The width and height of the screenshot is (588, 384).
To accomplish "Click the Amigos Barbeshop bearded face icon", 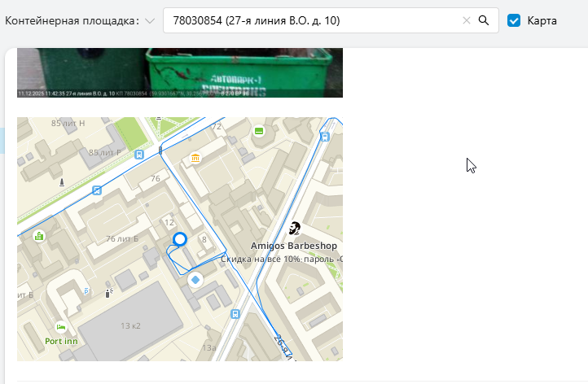I will [x=295, y=229].
